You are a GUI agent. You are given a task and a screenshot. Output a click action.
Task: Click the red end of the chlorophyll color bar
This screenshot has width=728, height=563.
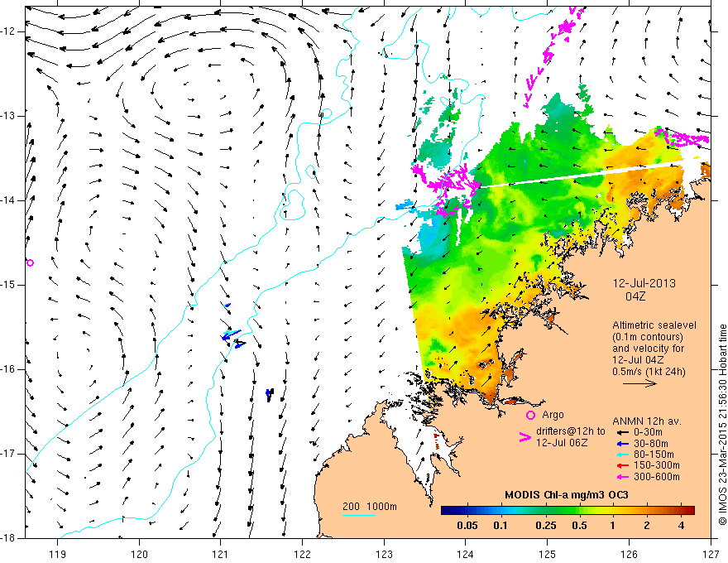click(x=689, y=511)
